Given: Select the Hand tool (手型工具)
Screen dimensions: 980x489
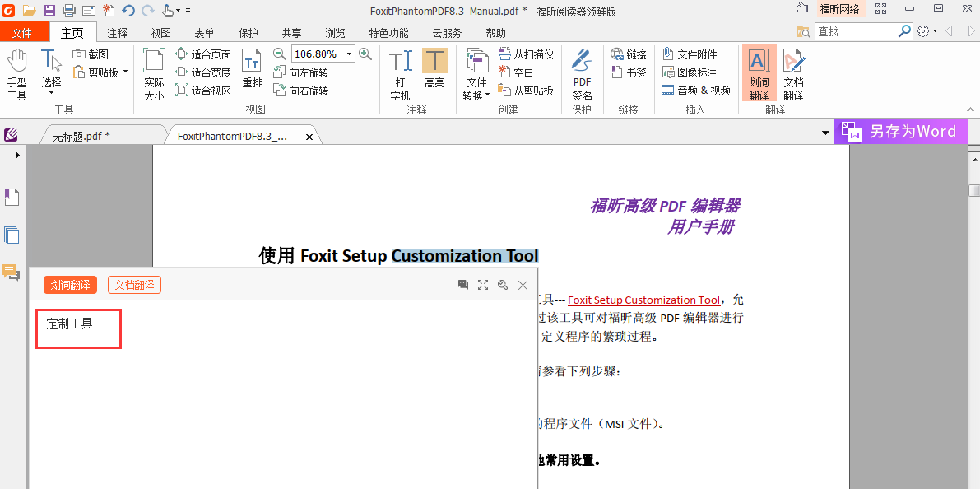Looking at the screenshot, I should click(17, 74).
